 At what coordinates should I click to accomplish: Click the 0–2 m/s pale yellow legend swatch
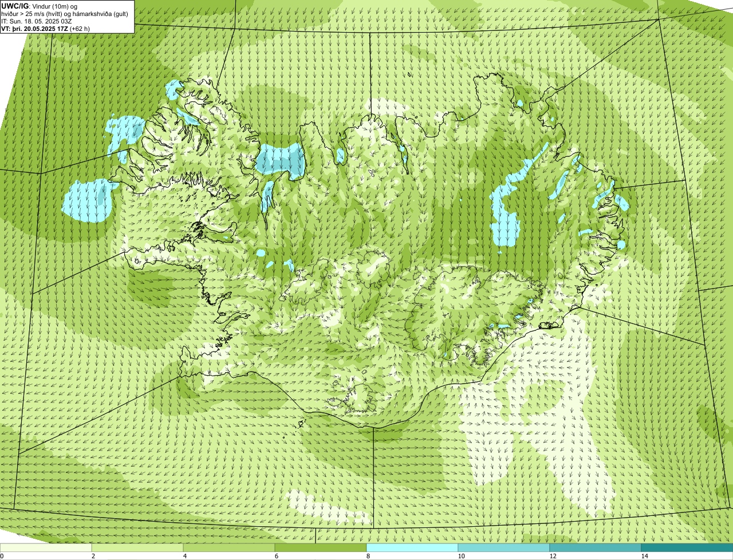46,547
